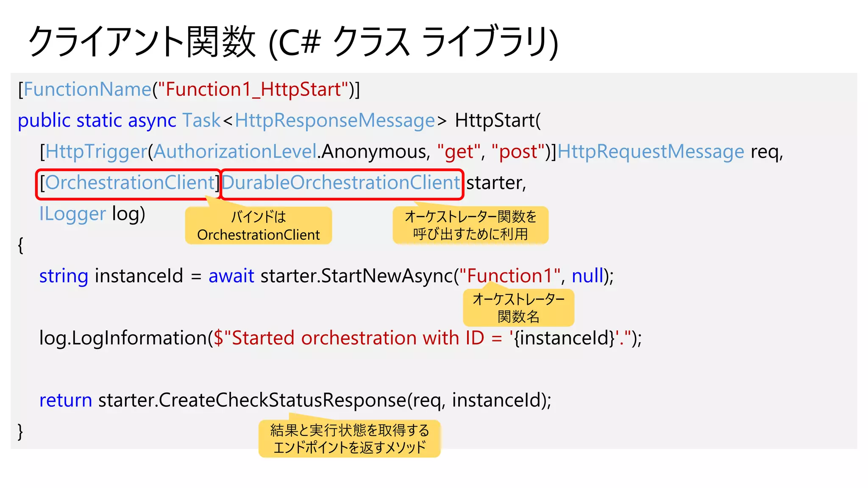Image resolution: width=868 pixels, height=488 pixels.
Task: Select starter.CreateCheckStatusResponse call
Action: (x=252, y=400)
